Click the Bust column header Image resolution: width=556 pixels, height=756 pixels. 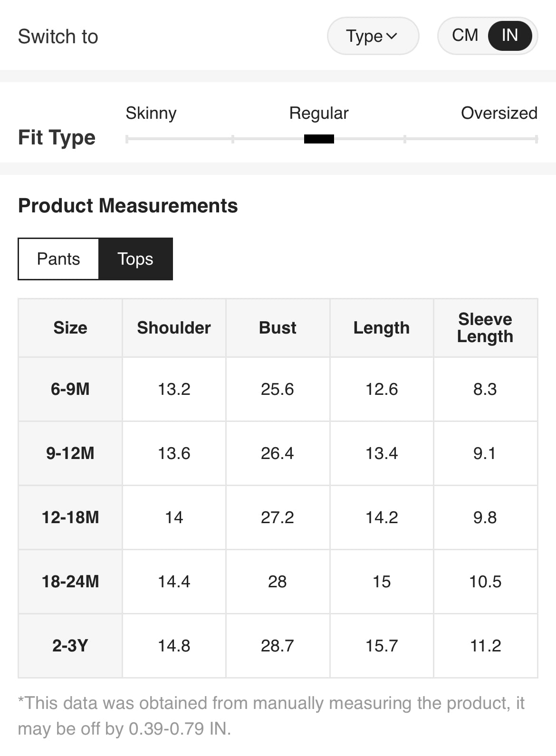(x=278, y=328)
